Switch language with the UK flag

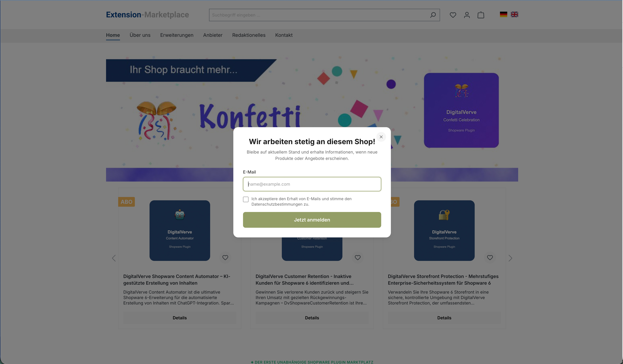point(515,14)
